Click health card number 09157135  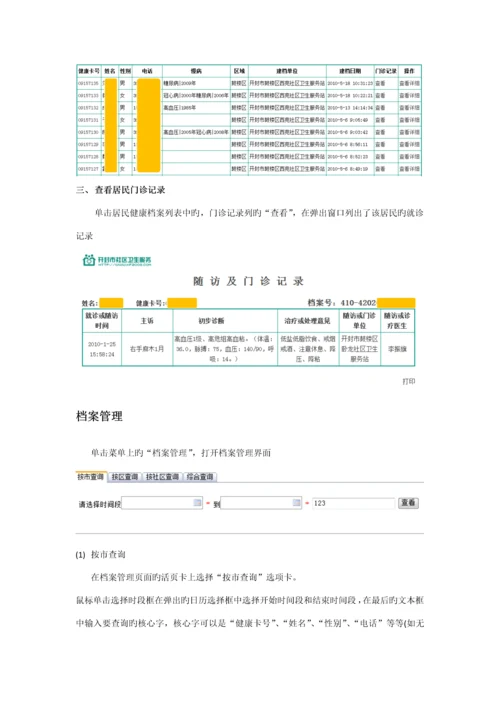click(88, 83)
